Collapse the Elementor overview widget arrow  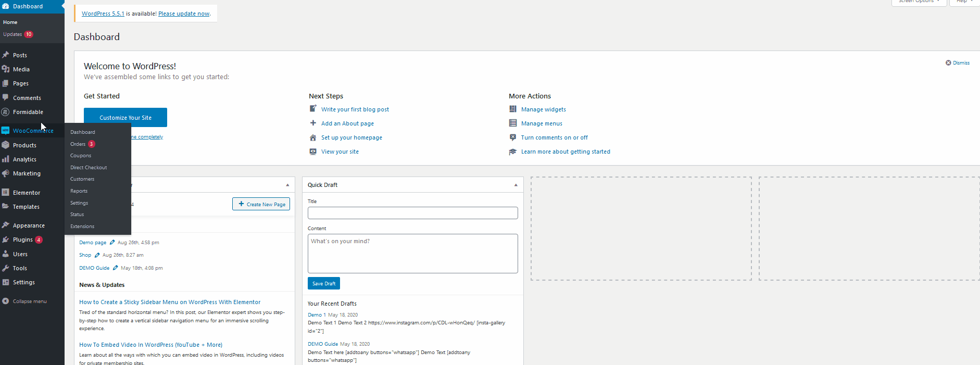coord(287,185)
